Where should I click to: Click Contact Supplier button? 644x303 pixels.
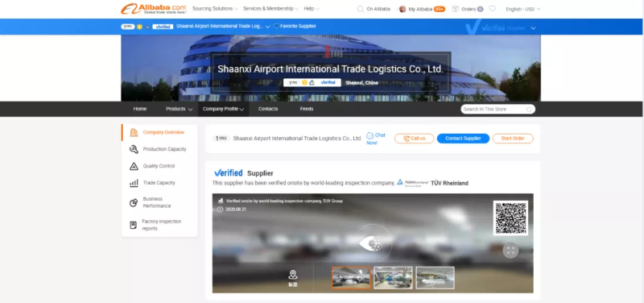pyautogui.click(x=463, y=139)
